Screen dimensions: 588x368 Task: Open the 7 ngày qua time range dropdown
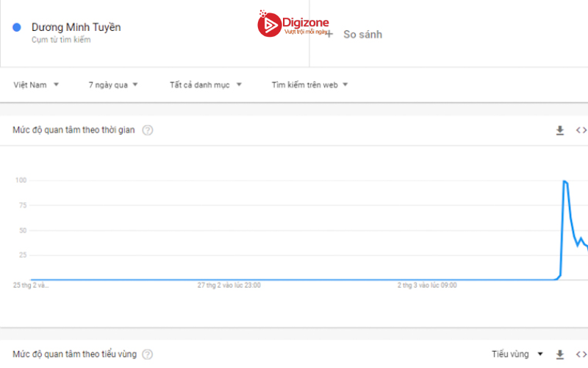[x=113, y=85]
